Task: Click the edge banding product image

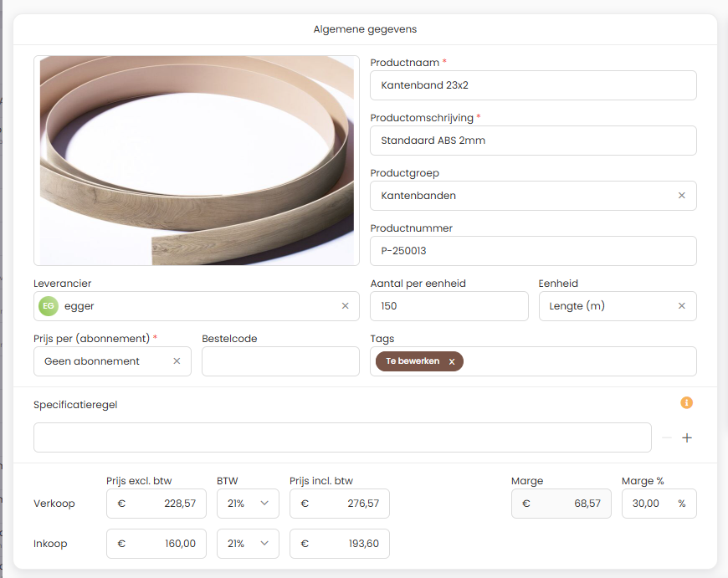Action: click(x=197, y=161)
